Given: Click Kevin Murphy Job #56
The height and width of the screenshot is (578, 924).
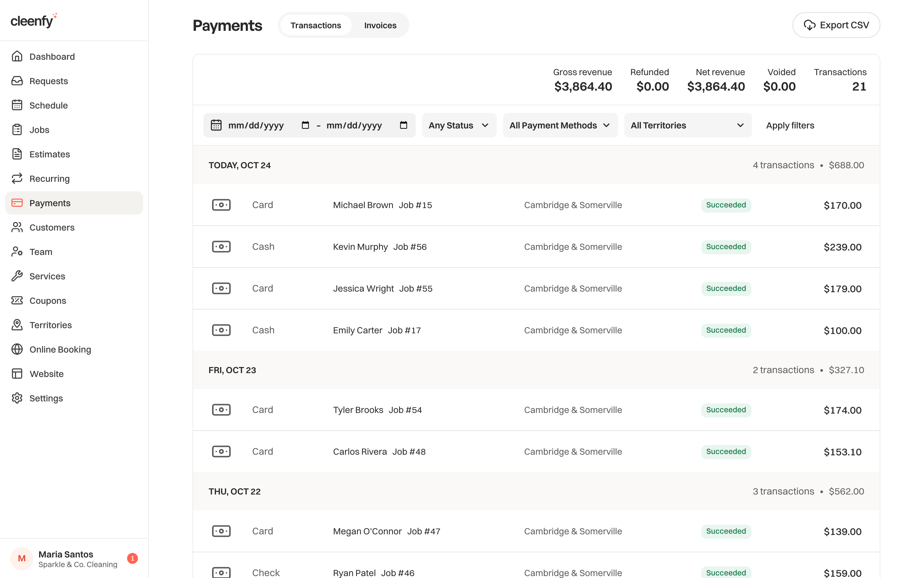Looking at the screenshot, I should [380, 247].
